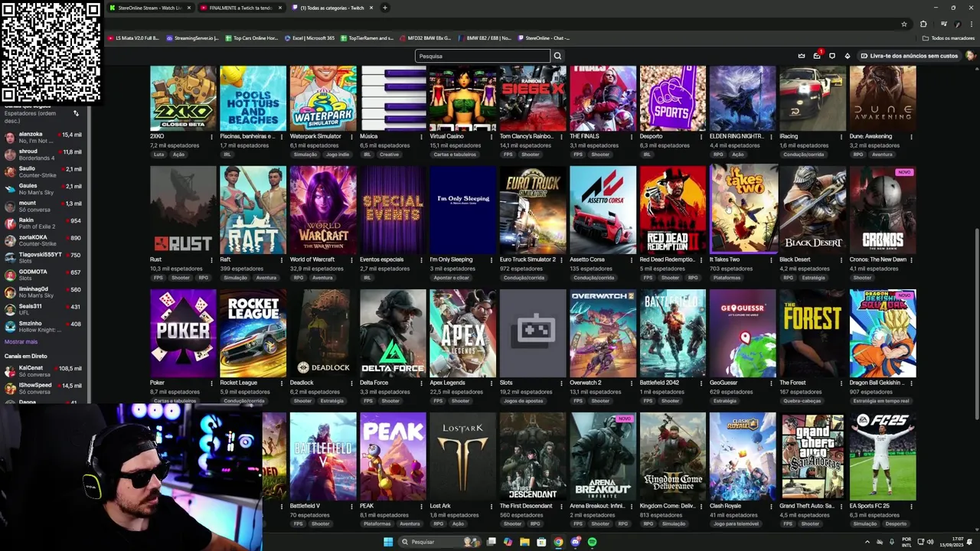This screenshot has height=551, width=980.
Task: Click the Windows taskbar Pesquisar box
Action: (439, 542)
